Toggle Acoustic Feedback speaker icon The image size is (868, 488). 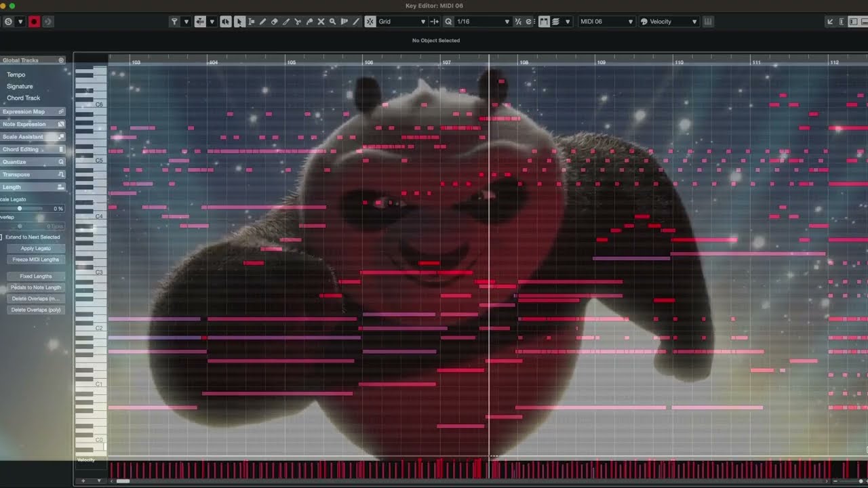click(225, 22)
